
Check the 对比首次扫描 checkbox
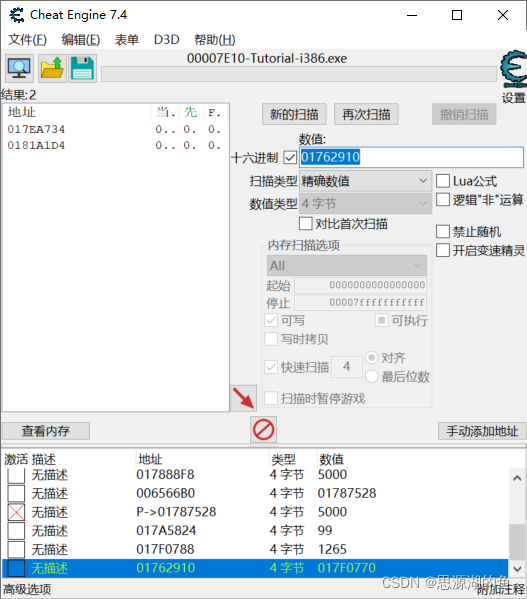click(x=306, y=223)
